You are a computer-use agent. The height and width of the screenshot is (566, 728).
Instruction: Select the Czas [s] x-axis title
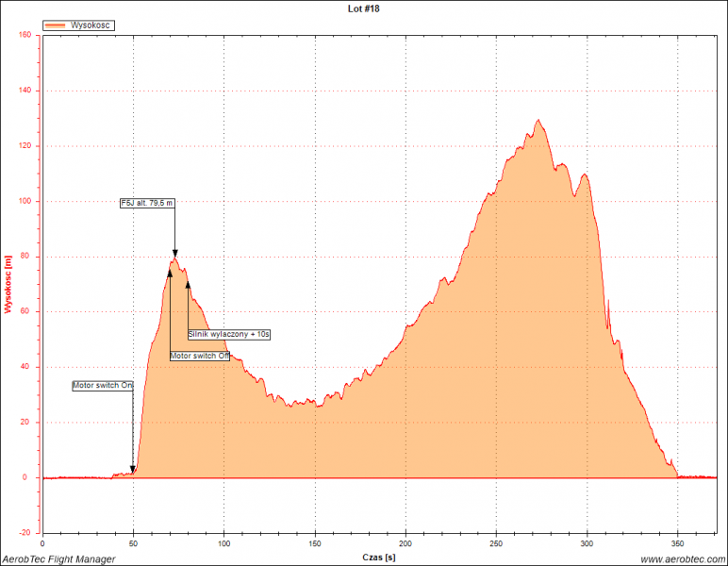(379, 558)
